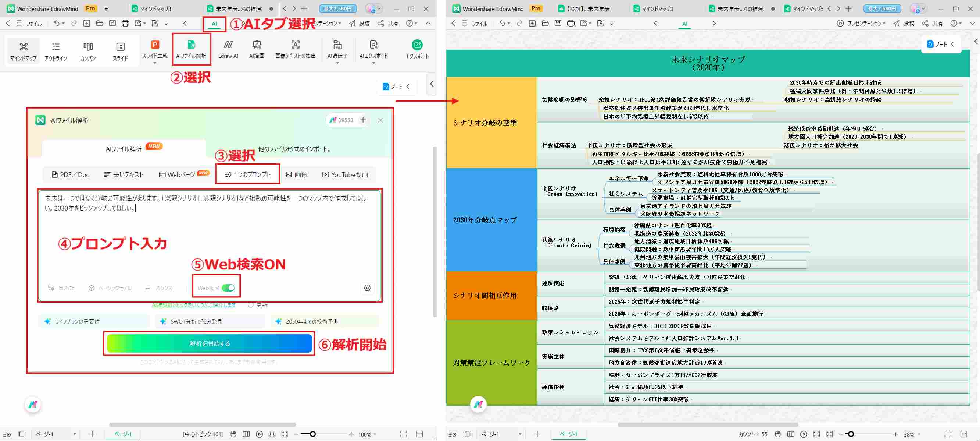Open the エクスポート function
This screenshot has width=980, height=441.
point(417,49)
